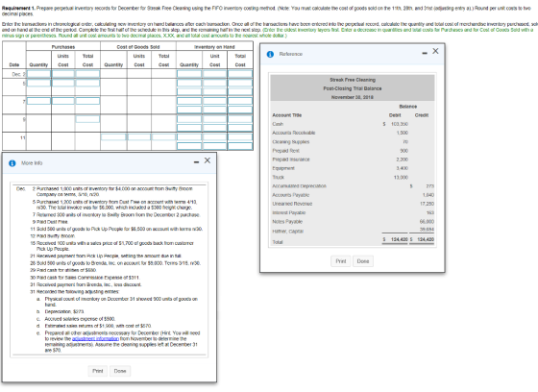Select the Dec. 7 Purchases Quantity field
The height and width of the screenshot is (392, 538).
pos(38,101)
